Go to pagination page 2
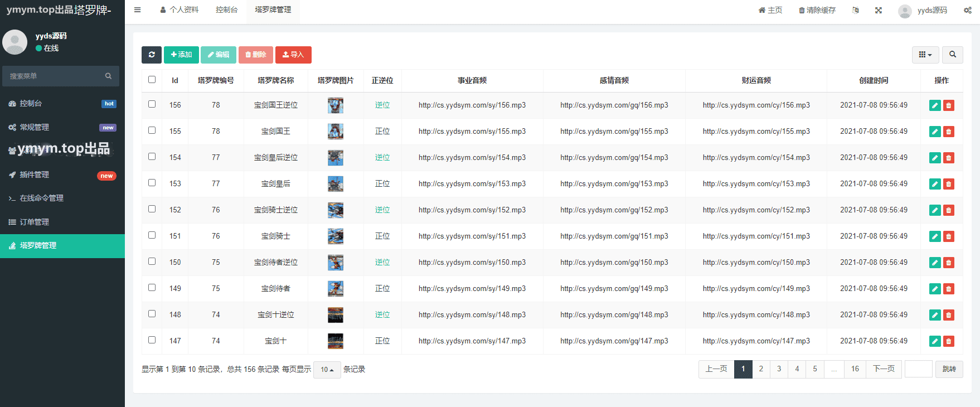Image resolution: width=980 pixels, height=407 pixels. pyautogui.click(x=761, y=369)
